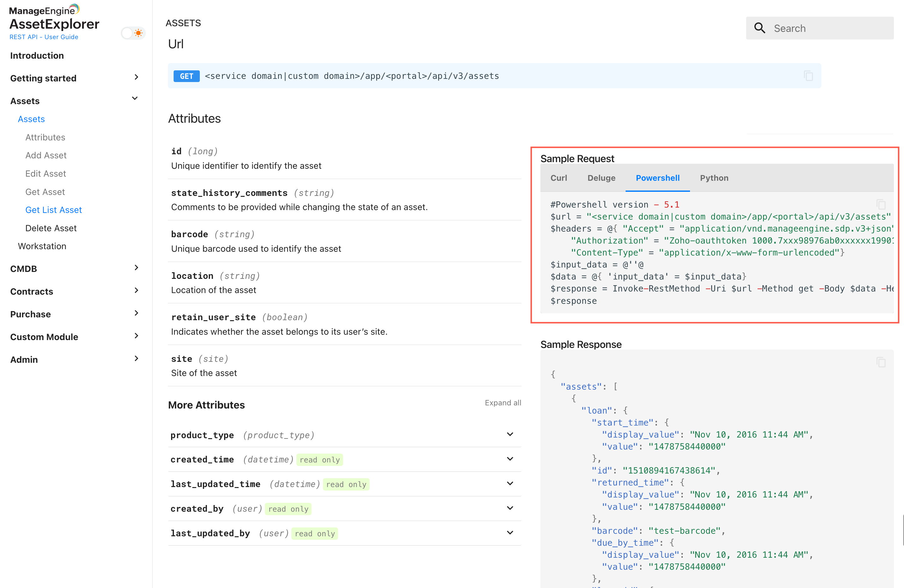Copy the GET assets URL

[x=808, y=76]
